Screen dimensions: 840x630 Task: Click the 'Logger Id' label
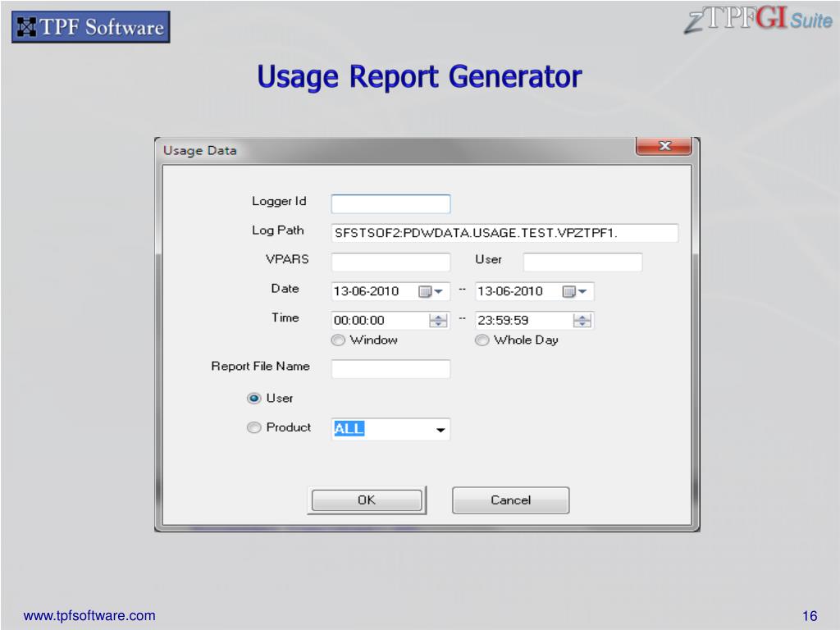tap(279, 202)
